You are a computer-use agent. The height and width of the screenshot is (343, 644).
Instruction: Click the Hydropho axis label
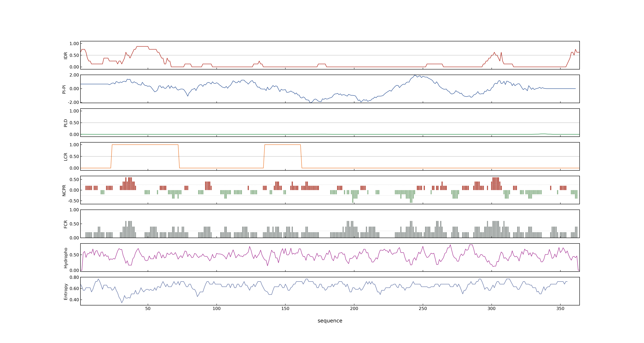pos(66,258)
